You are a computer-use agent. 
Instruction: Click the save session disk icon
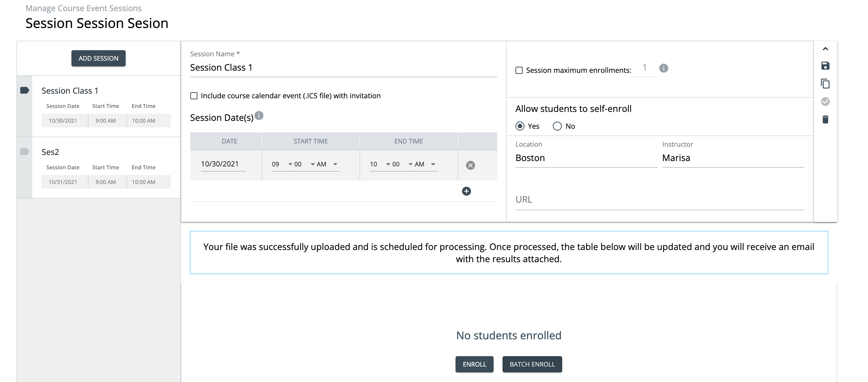[x=825, y=66]
